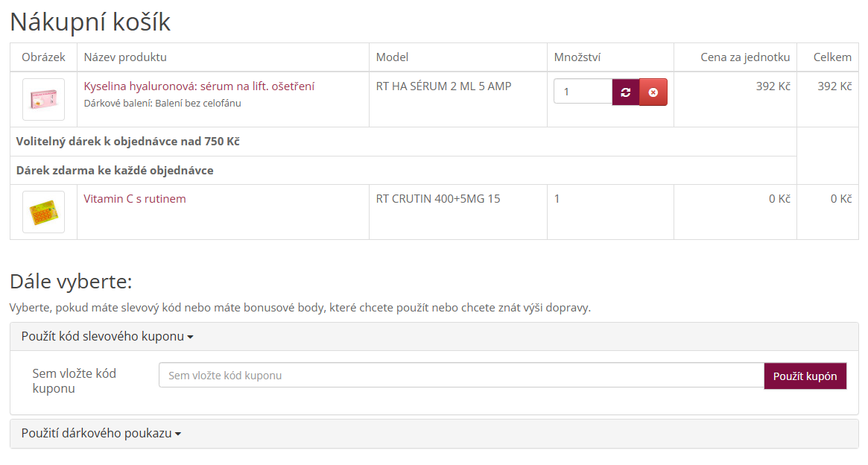This screenshot has height=465, width=868.
Task: Open Kyselina hyaluronová sérum product link
Action: coord(199,86)
